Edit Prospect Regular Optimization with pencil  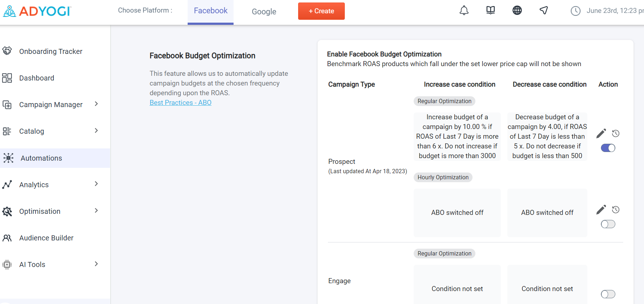point(601,133)
